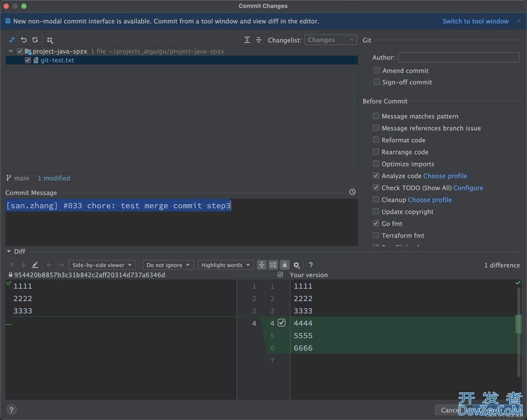Uncheck git-test.txt file checkbox
527x420 pixels.
tap(28, 61)
